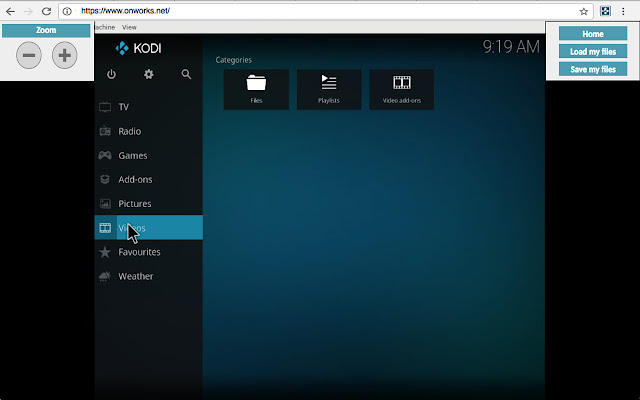Select the Radio icon in sidebar

[105, 131]
